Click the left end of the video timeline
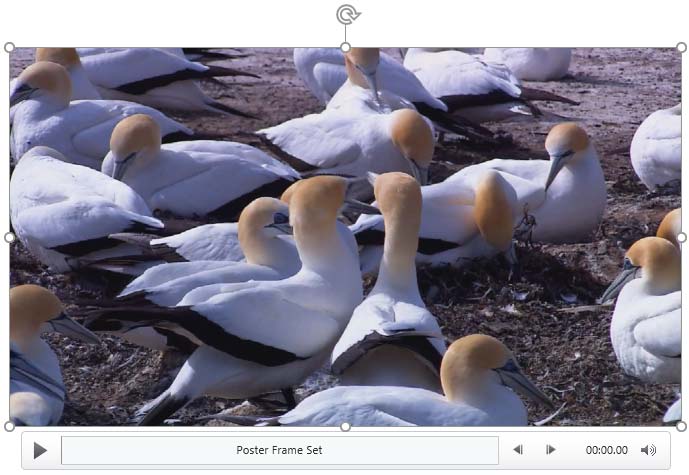Screen dimensions: 689x475 (x=66, y=450)
